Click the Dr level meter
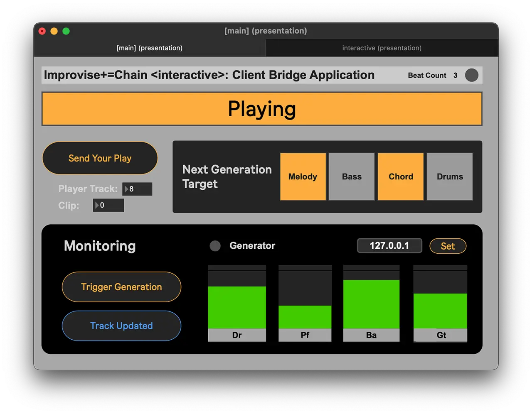The width and height of the screenshot is (532, 414). tap(236, 299)
